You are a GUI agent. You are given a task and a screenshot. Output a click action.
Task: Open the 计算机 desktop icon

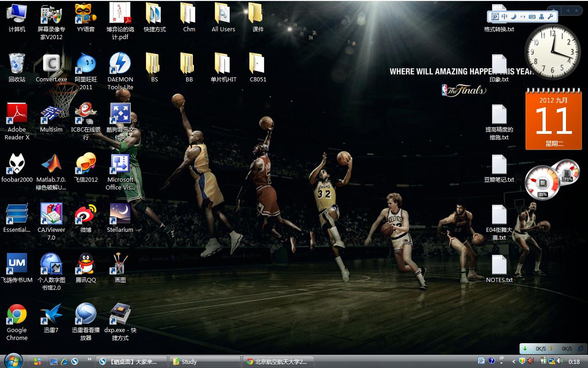[x=17, y=17]
